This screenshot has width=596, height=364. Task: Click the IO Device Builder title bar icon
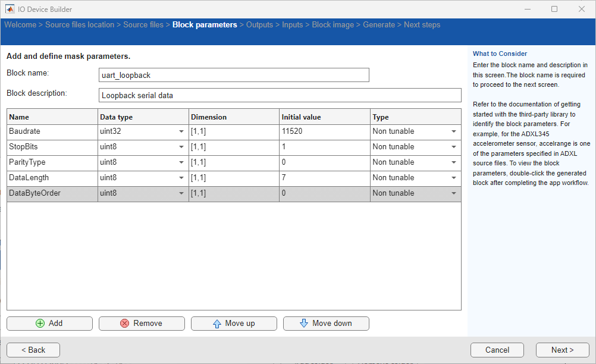coord(10,9)
